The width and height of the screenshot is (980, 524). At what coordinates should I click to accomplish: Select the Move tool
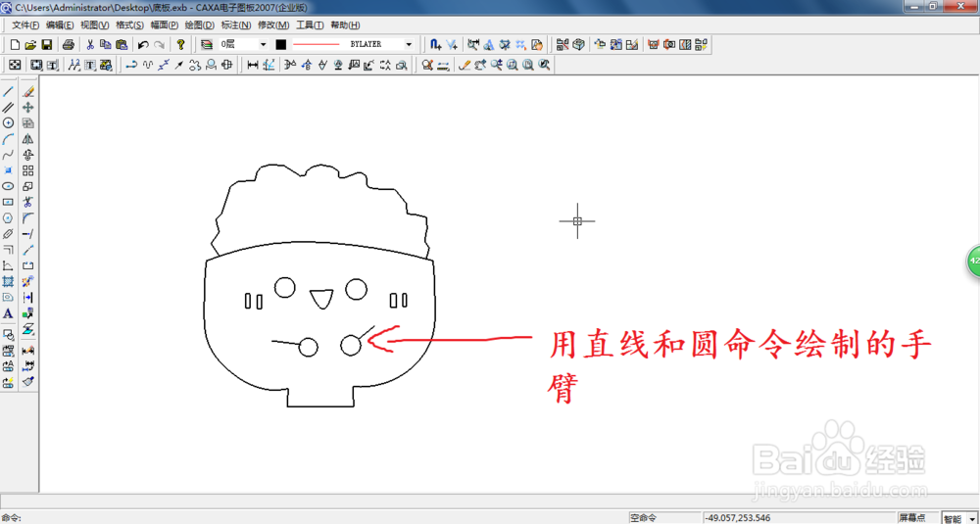pos(28,108)
